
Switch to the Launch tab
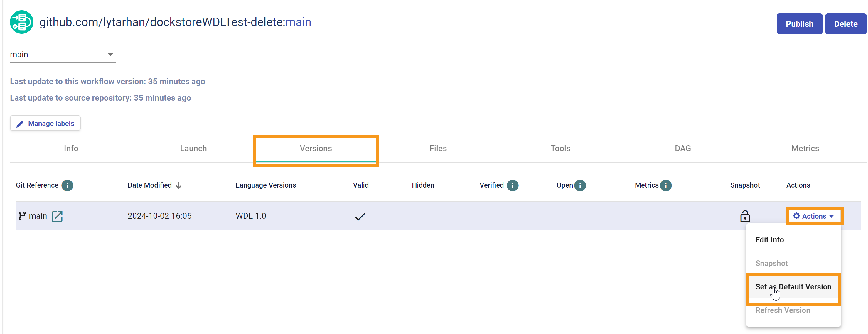(193, 148)
